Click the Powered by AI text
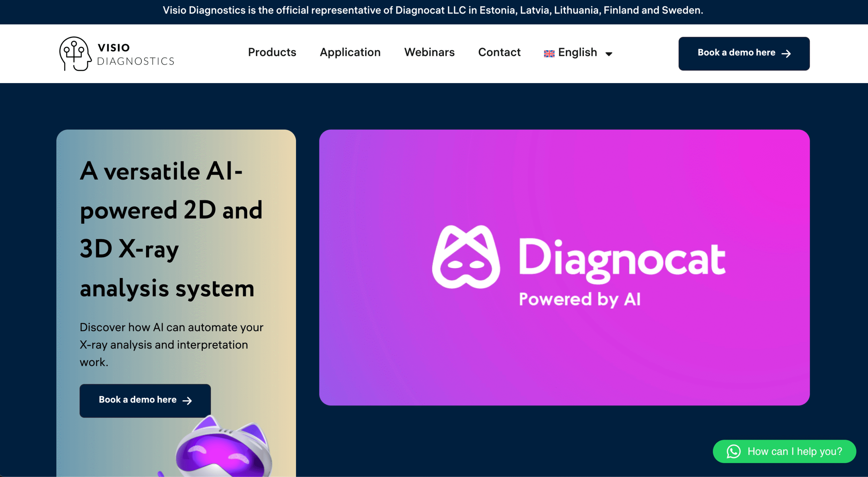 point(580,299)
